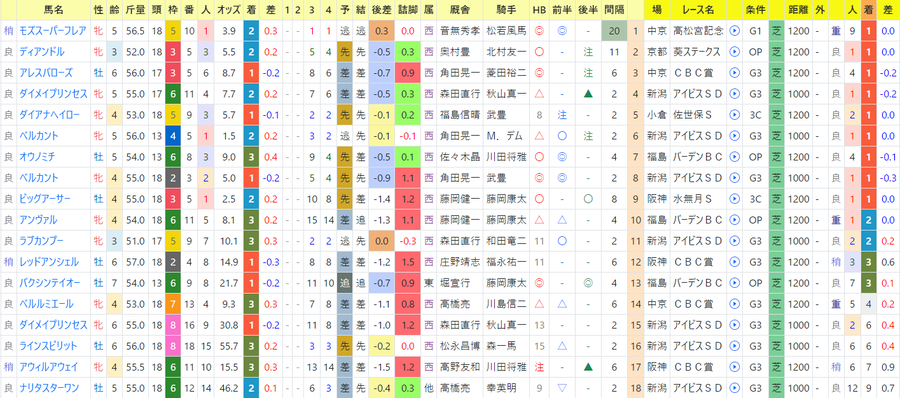Play video for row 18 アイビスSD
Image resolution: width=900 pixels, height=398 pixels.
(x=734, y=388)
